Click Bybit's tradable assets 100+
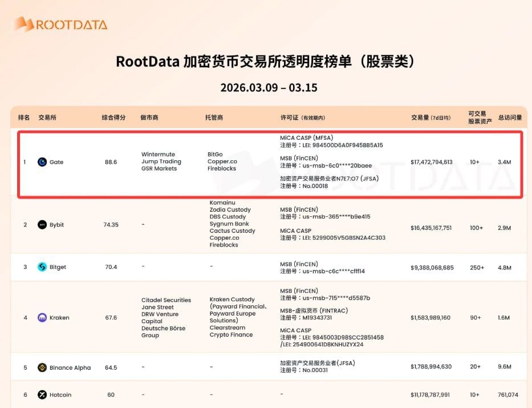The image size is (532, 408). (x=476, y=228)
